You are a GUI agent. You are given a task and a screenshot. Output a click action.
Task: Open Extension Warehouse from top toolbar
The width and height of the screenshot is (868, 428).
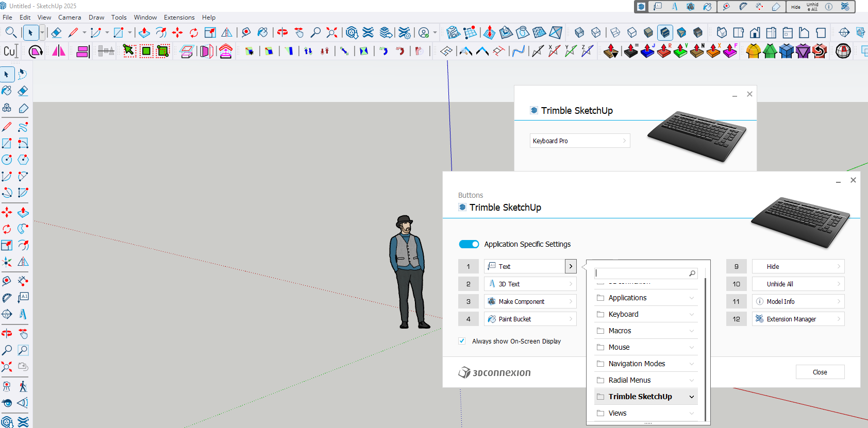368,32
